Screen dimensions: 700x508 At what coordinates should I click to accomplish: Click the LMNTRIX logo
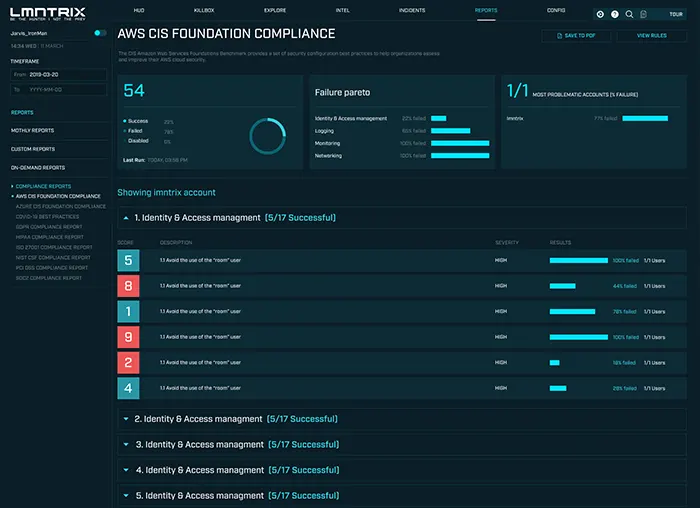tap(48, 13)
